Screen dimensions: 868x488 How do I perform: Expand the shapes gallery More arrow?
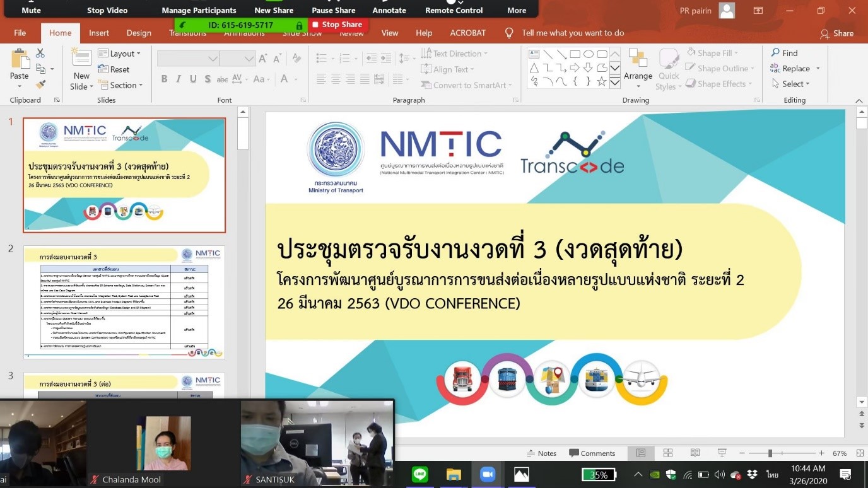tap(614, 82)
